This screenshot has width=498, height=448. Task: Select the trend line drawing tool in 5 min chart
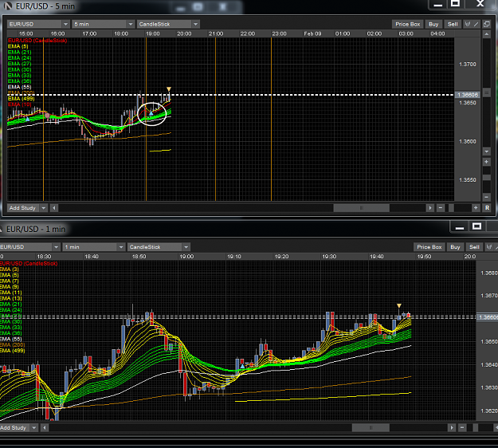(x=476, y=24)
